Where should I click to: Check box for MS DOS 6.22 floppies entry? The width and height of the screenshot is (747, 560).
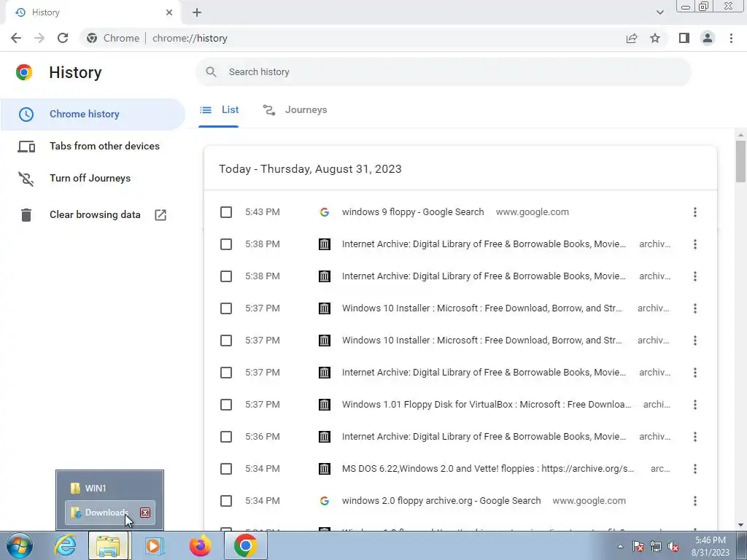click(x=226, y=469)
